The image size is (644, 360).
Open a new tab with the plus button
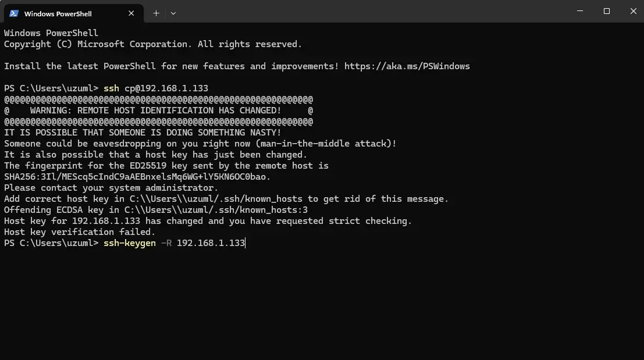pos(156,13)
